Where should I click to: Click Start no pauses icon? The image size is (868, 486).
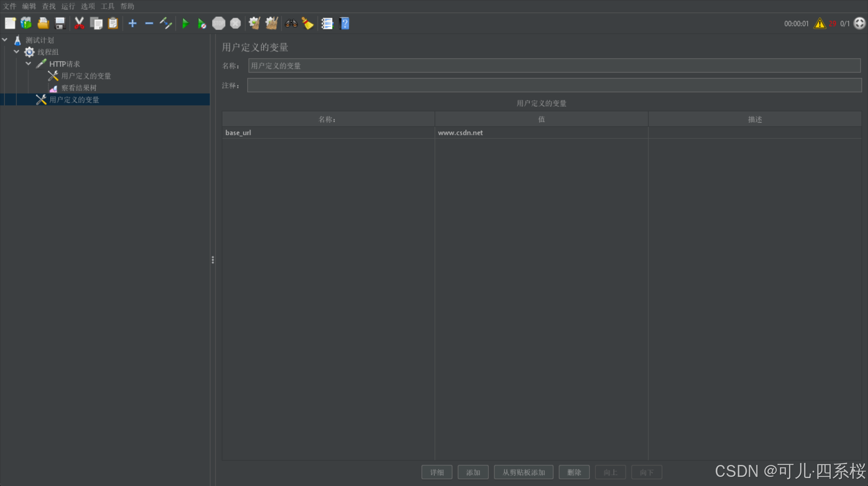(x=202, y=24)
